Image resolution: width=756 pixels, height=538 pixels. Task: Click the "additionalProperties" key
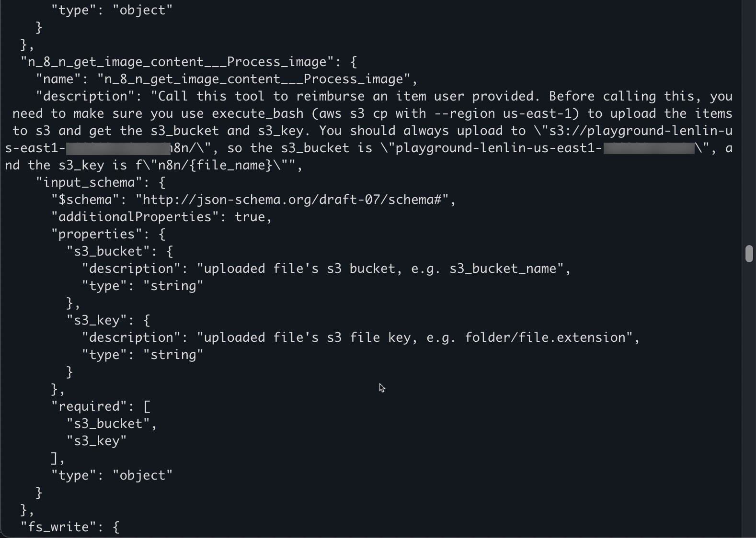pyautogui.click(x=135, y=217)
